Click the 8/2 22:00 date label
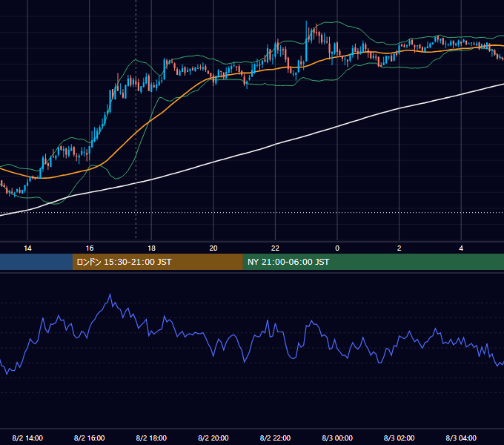 point(275,438)
